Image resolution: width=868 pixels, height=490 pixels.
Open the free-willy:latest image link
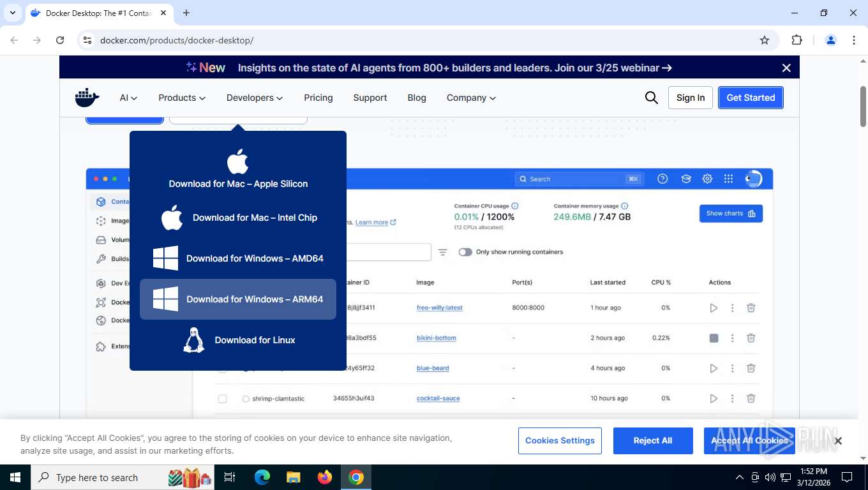tap(439, 308)
